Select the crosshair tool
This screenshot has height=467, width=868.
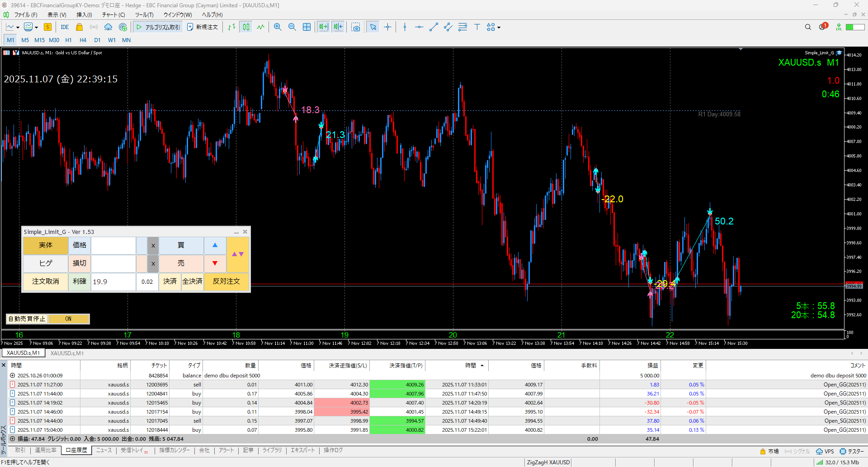(x=387, y=27)
